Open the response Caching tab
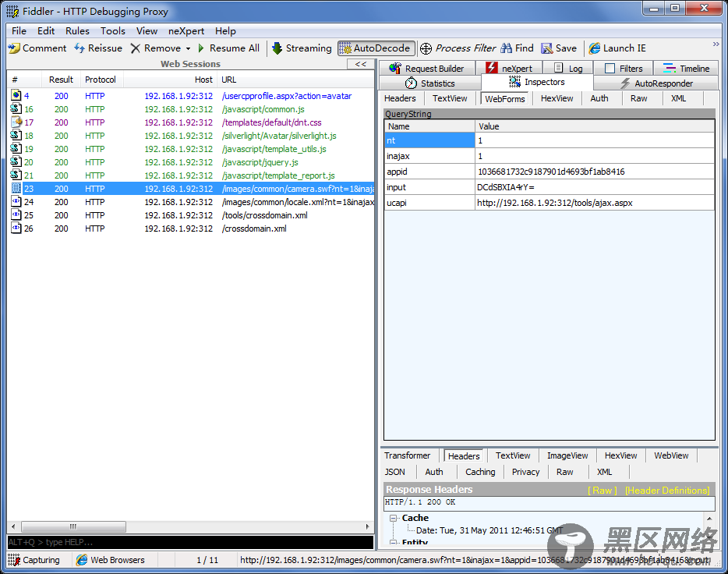Screen dimensions: 728x574 (480, 472)
